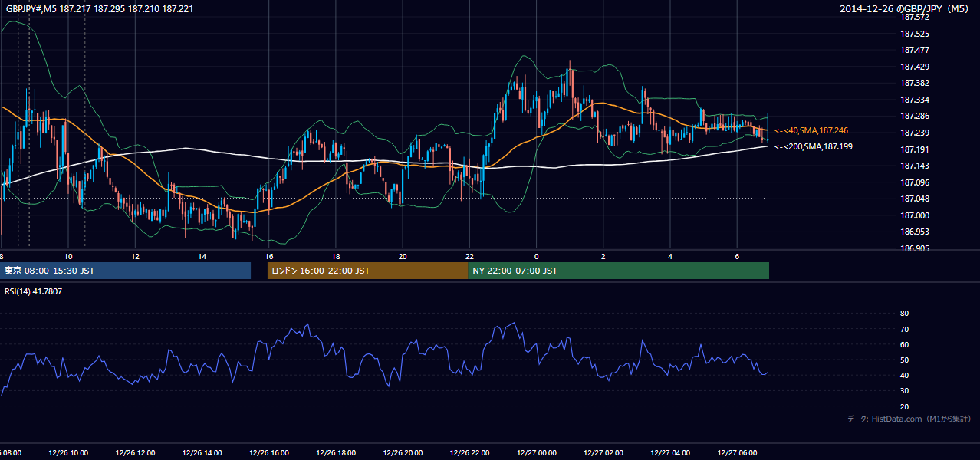Click the RSI scale value 50
980x460 pixels.
(x=905, y=360)
